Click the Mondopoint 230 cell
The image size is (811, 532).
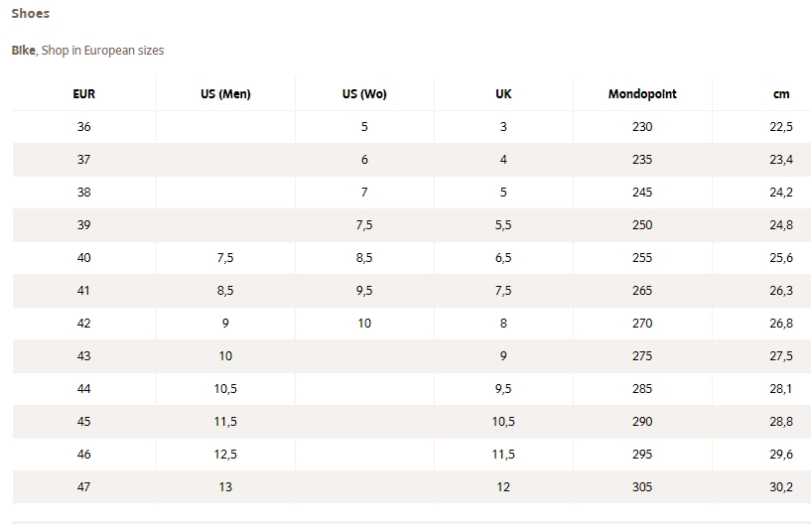(642, 127)
